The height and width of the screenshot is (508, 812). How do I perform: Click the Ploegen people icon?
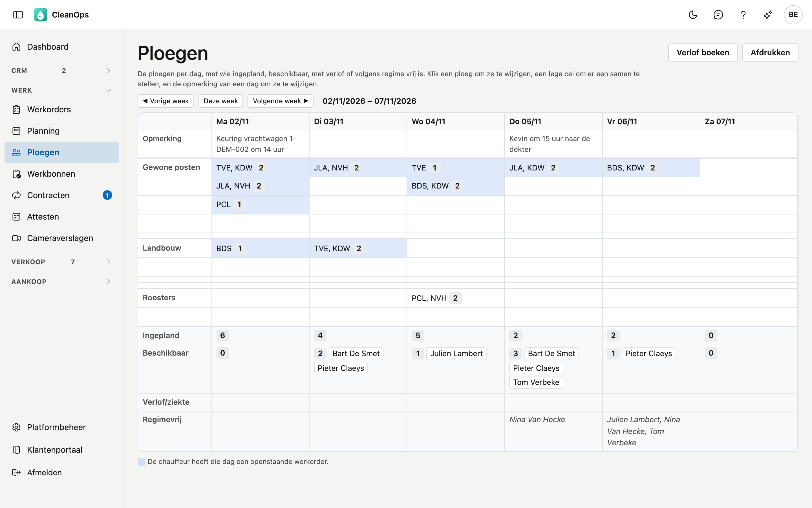16,152
